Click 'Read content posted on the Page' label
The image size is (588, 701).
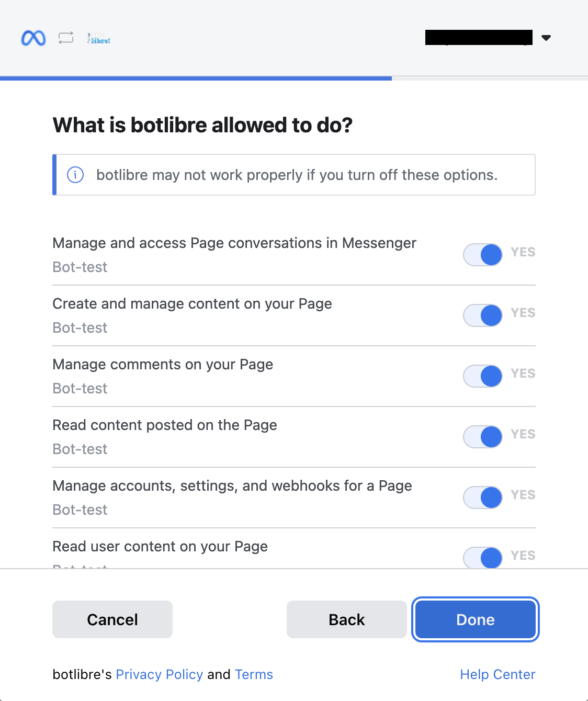tap(165, 425)
